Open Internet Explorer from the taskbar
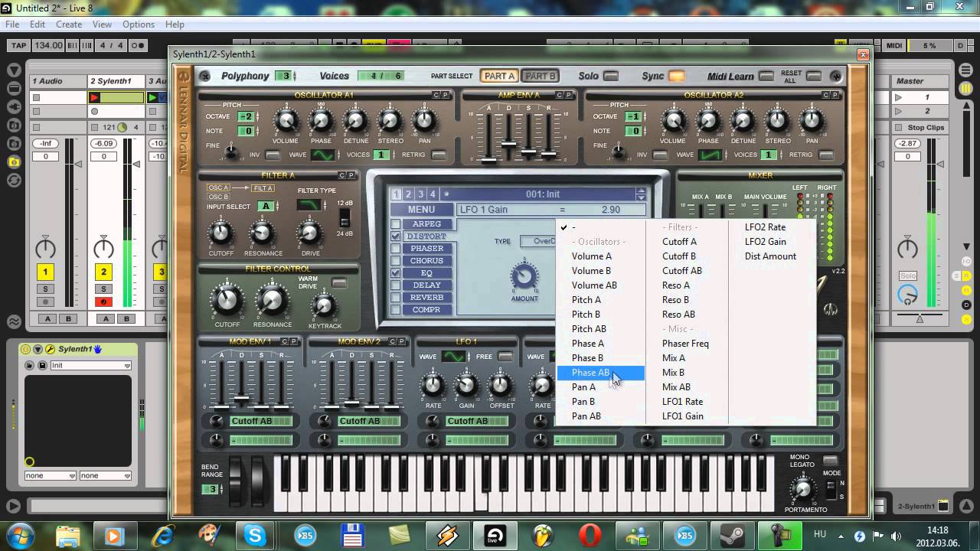The image size is (980, 551). (162, 535)
